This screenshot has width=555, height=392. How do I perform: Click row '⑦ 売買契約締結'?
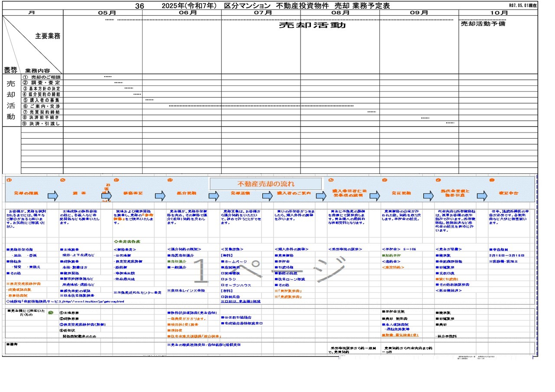[42, 112]
